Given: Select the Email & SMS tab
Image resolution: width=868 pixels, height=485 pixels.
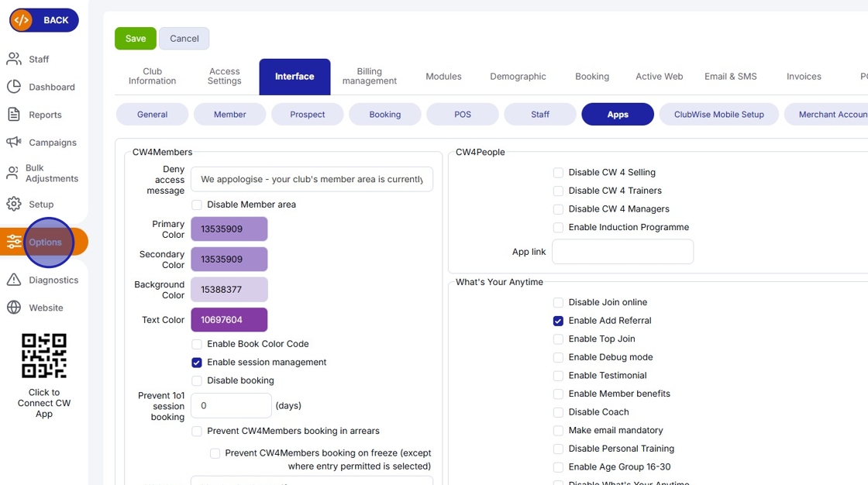Looking at the screenshot, I should 731,77.
